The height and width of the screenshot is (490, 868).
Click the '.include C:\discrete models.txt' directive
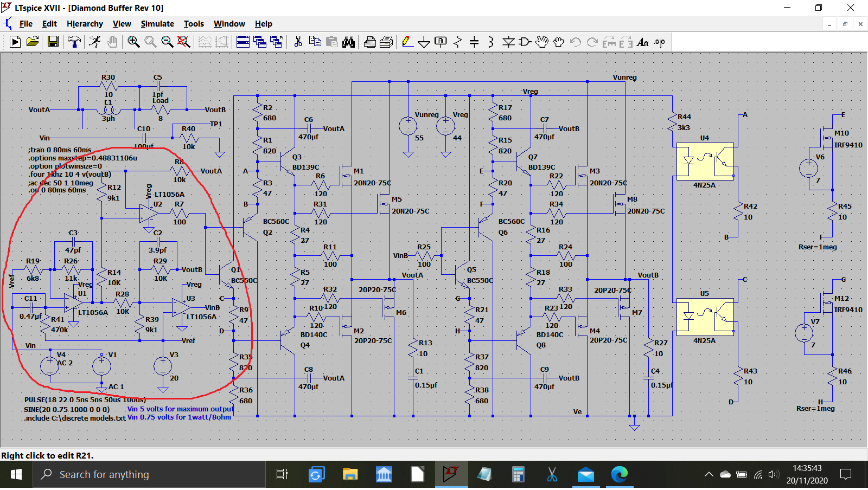pyautogui.click(x=75, y=418)
